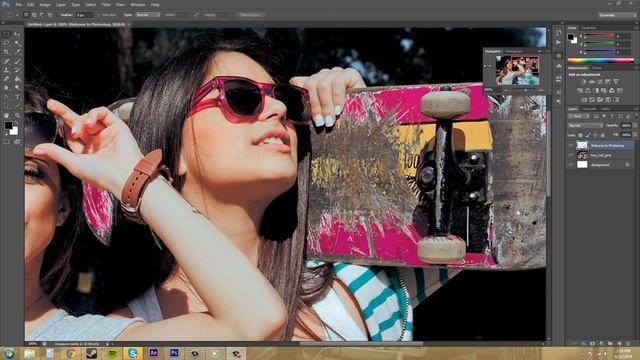Open the Opacity dropdown arrow

[x=634, y=126]
